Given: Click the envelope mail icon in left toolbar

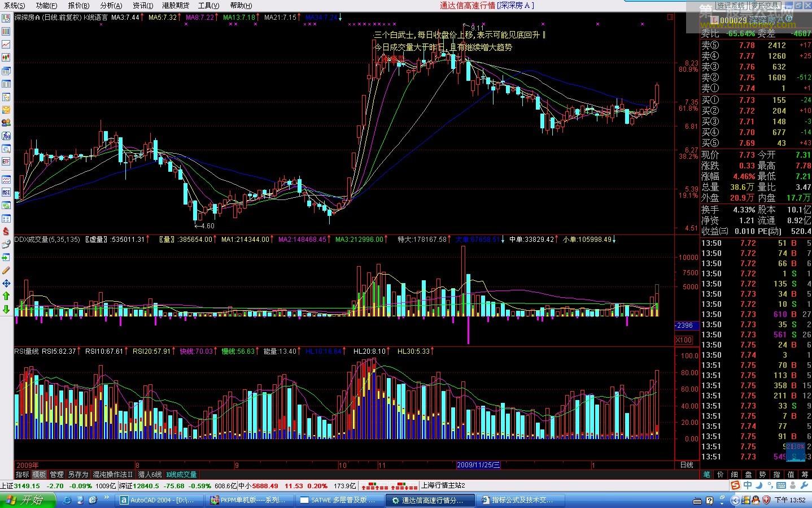Looking at the screenshot, I should pyautogui.click(x=6, y=110).
